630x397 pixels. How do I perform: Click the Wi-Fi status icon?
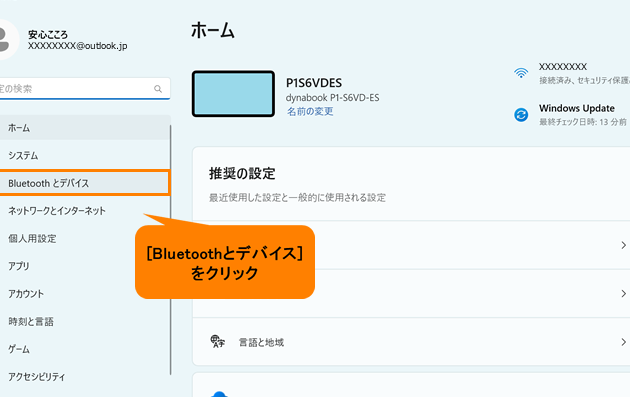521,73
